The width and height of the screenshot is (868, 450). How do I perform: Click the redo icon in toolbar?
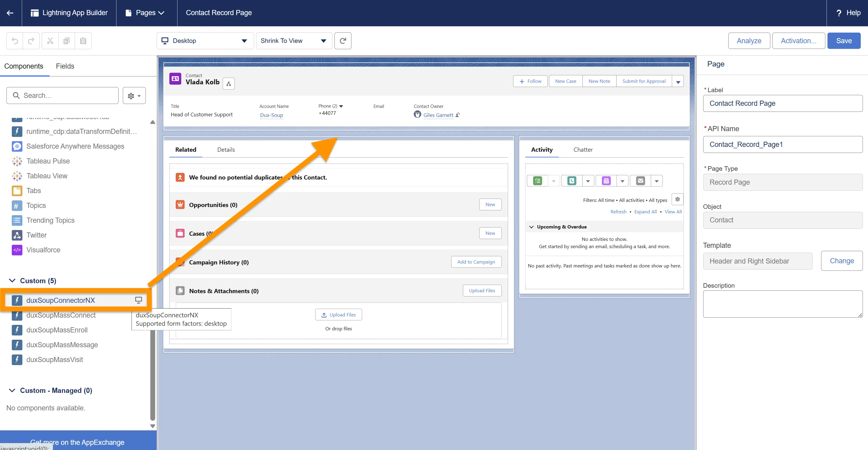[x=31, y=41]
